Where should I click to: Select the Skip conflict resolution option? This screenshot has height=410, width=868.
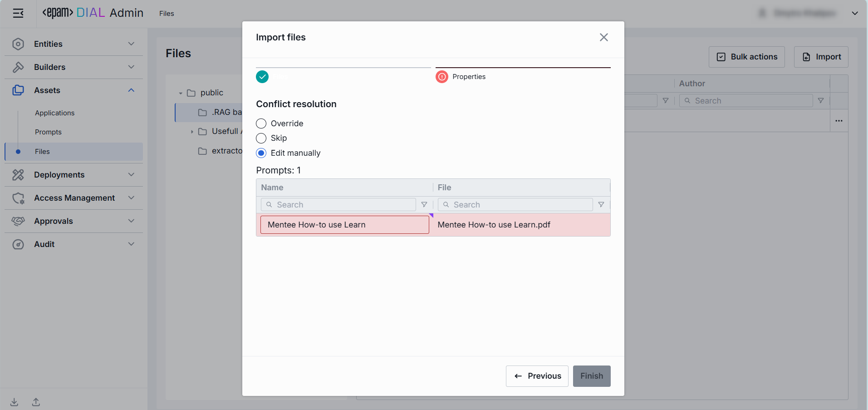coord(261,138)
